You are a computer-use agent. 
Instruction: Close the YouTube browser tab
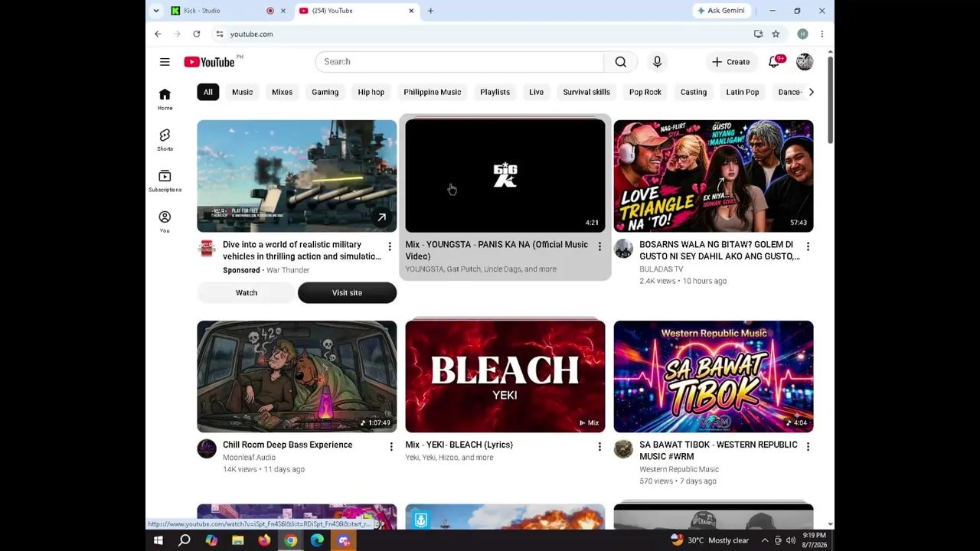tap(411, 11)
